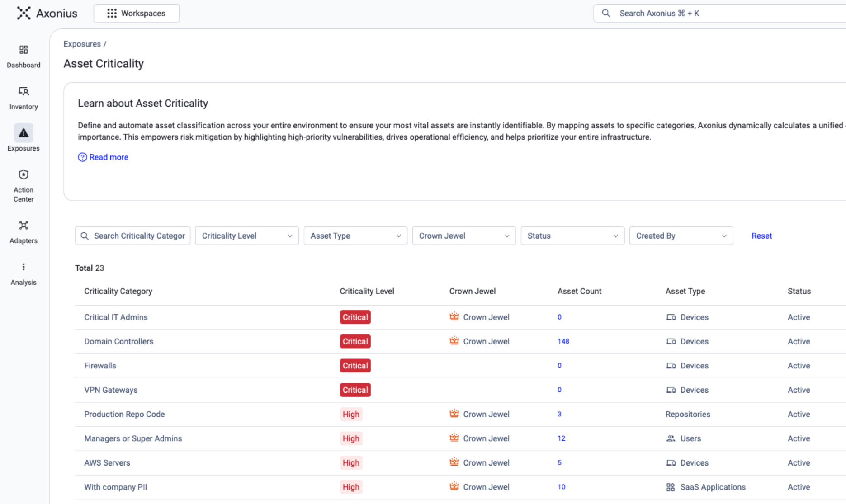The width and height of the screenshot is (846, 504).
Task: Open the Domain Controllers category
Action: coord(118,341)
